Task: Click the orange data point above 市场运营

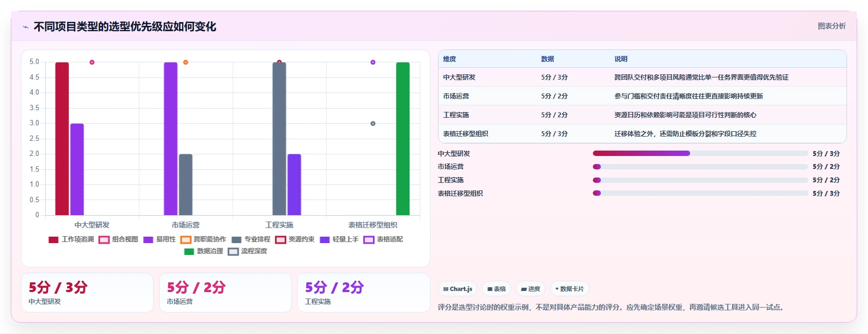Action: click(185, 62)
